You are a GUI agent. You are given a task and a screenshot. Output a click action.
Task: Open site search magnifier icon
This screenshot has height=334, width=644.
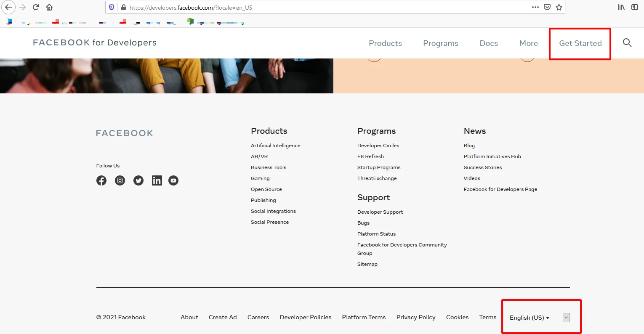[x=627, y=43]
